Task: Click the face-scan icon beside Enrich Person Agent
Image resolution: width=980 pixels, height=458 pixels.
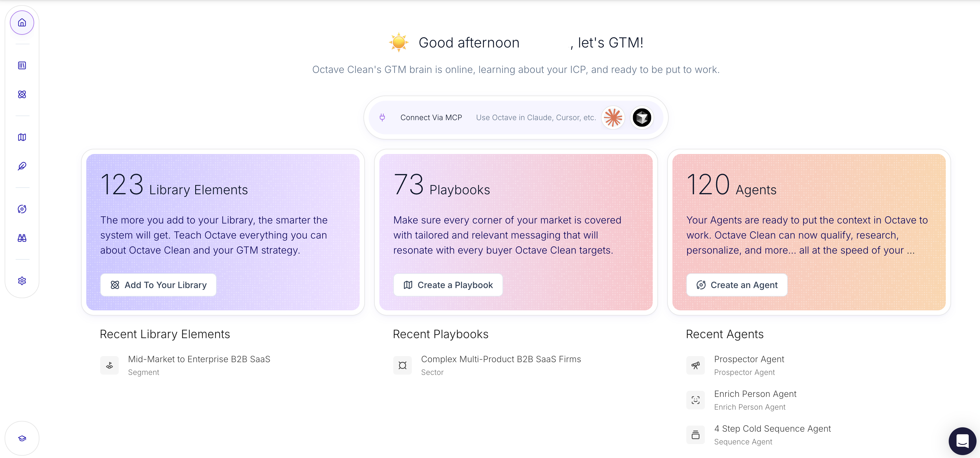Action: pyautogui.click(x=695, y=400)
